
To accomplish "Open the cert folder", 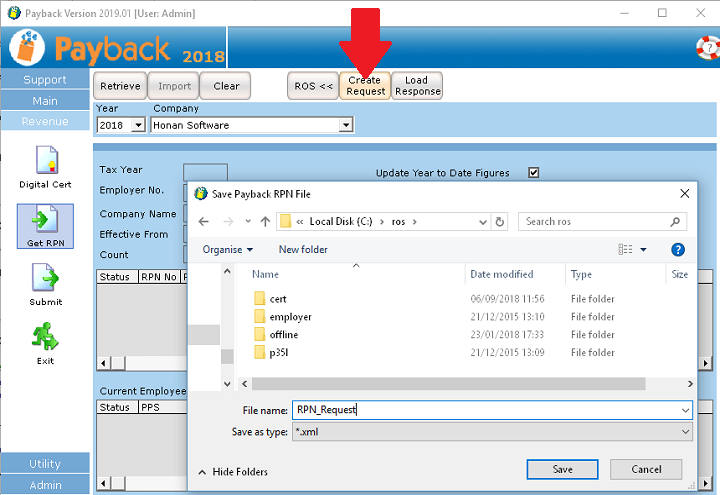I will click(278, 299).
